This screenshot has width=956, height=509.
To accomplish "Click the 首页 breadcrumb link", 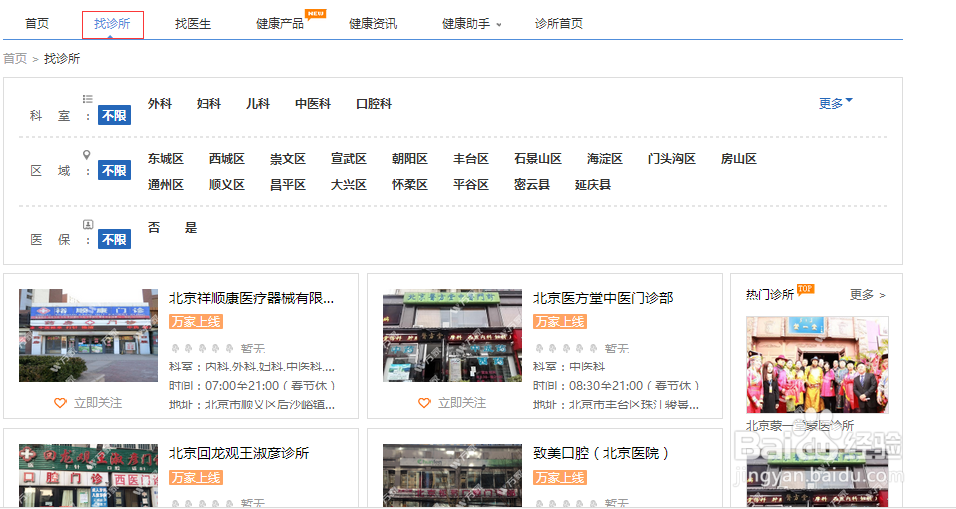I will [x=15, y=59].
